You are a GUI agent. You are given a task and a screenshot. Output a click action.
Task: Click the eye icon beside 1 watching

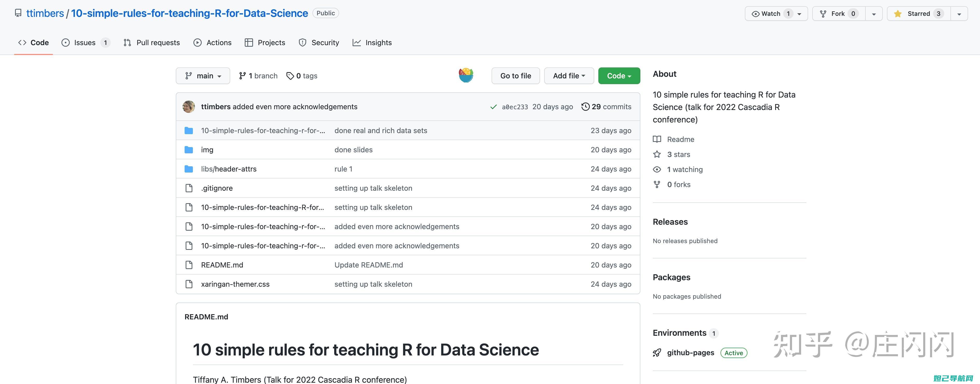tap(657, 169)
